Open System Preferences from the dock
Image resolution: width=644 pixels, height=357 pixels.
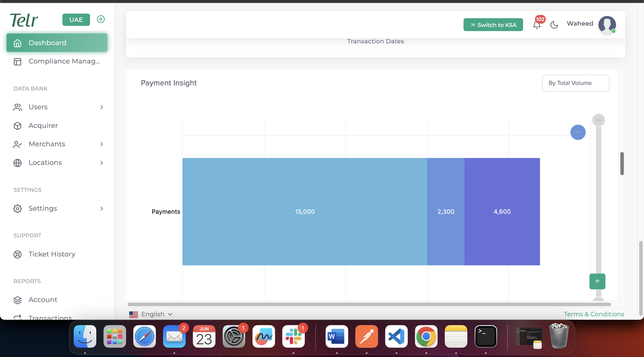(x=234, y=336)
